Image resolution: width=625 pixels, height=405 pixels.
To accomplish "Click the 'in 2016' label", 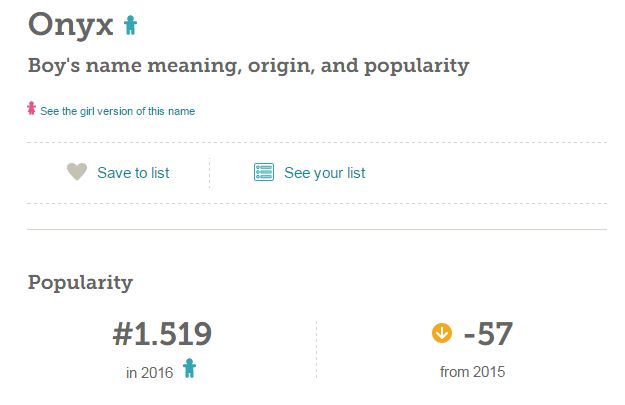I will [149, 372].
